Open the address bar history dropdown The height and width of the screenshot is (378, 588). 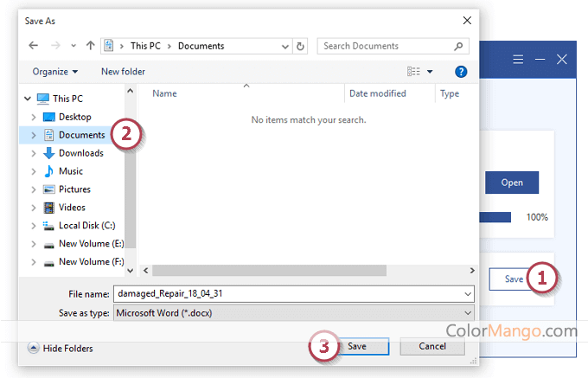284,46
